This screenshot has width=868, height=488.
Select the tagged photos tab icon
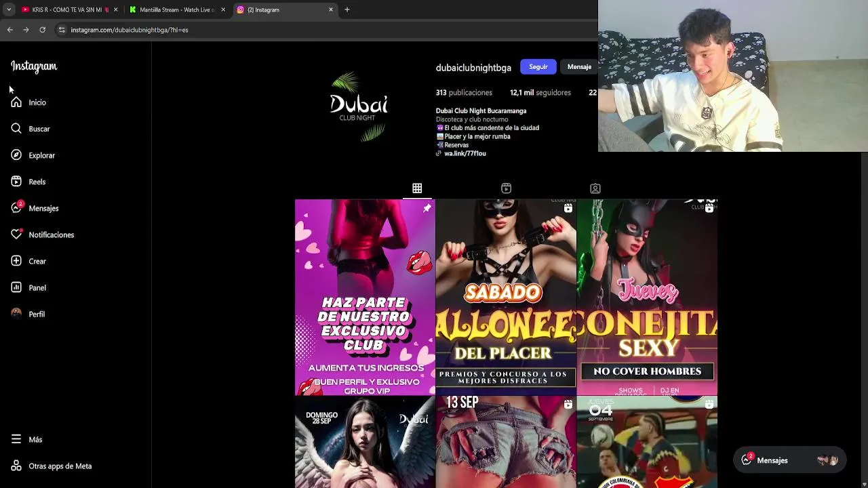[x=595, y=188]
